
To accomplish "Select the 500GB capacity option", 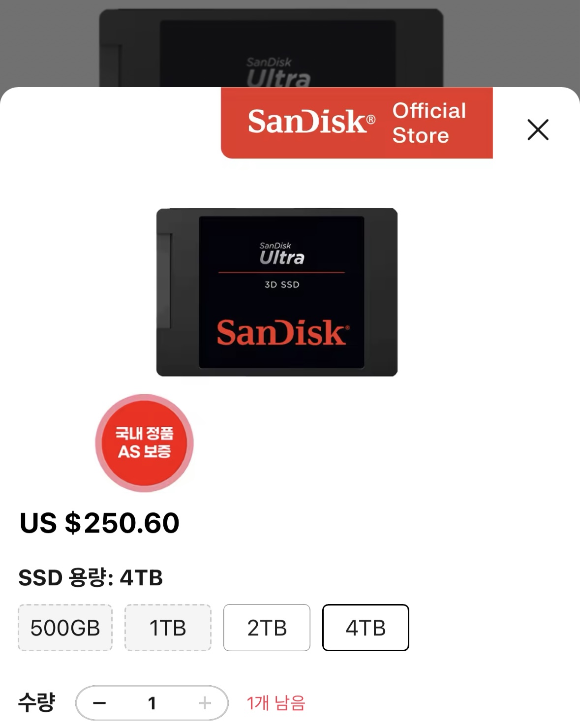I will coord(65,628).
